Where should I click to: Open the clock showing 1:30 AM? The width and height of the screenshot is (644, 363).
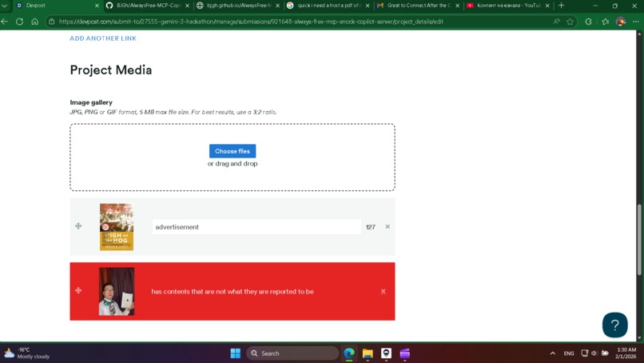point(625,353)
